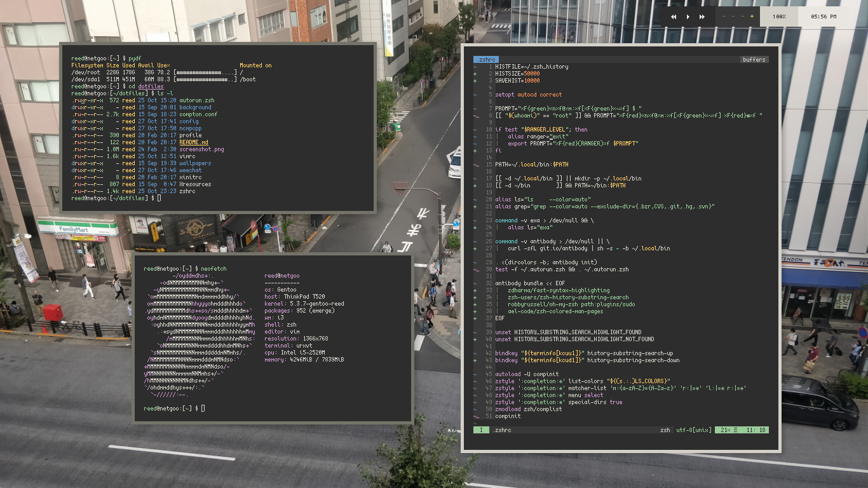
Task: Click the autoload -U compinit line
Action: (527, 374)
